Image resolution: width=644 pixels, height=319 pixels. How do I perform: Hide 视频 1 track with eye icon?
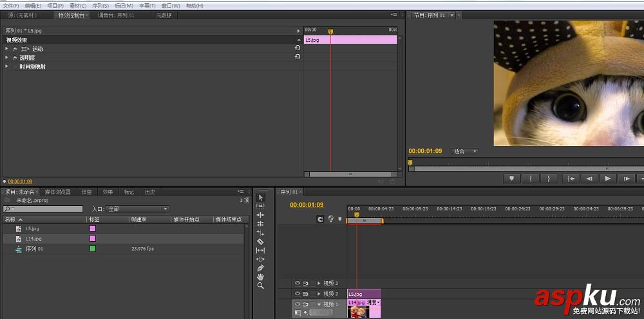[298, 304]
